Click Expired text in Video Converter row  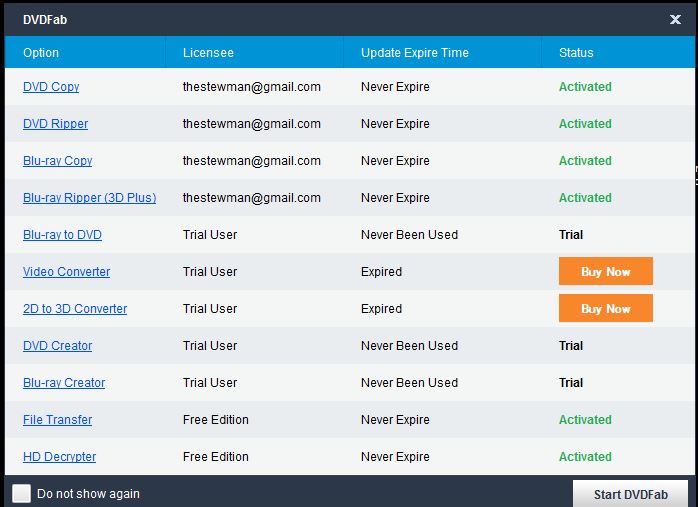click(x=381, y=272)
